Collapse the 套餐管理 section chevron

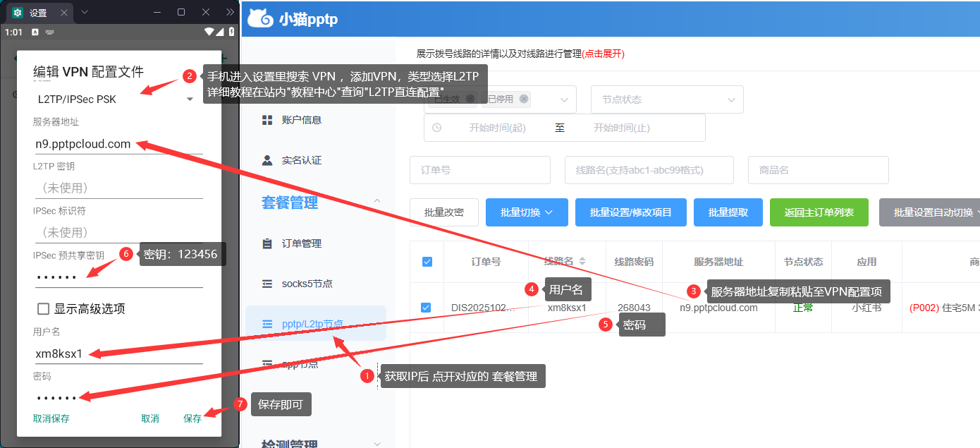click(377, 202)
